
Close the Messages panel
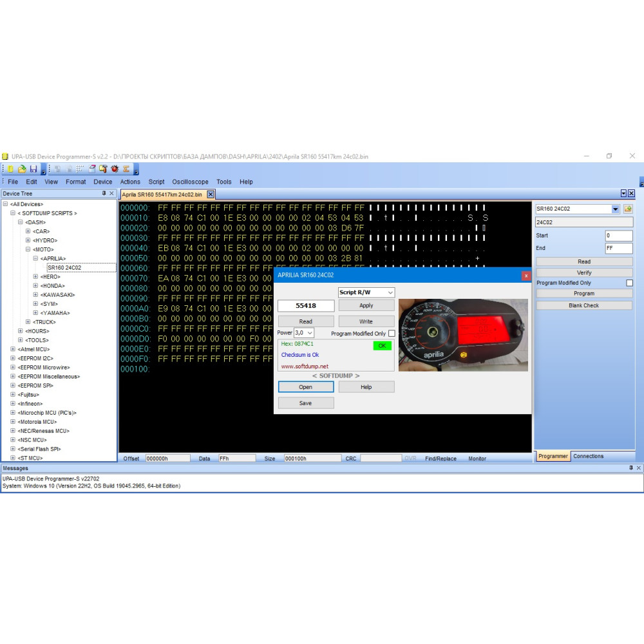(639, 468)
